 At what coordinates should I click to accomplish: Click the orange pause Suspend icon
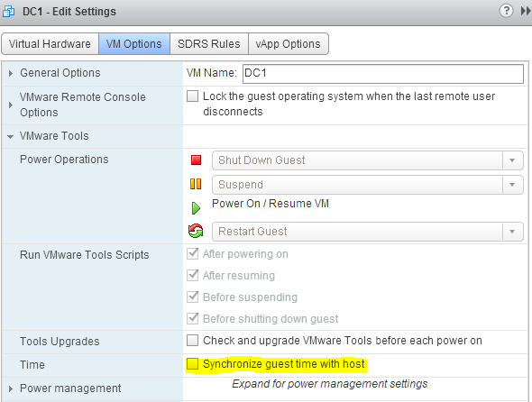coord(196,184)
